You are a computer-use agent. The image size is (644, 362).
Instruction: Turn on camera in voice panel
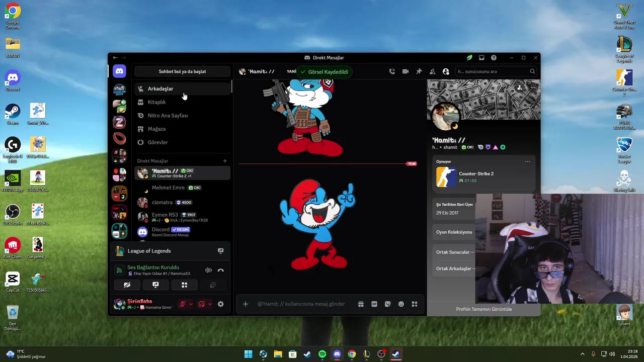(x=127, y=285)
